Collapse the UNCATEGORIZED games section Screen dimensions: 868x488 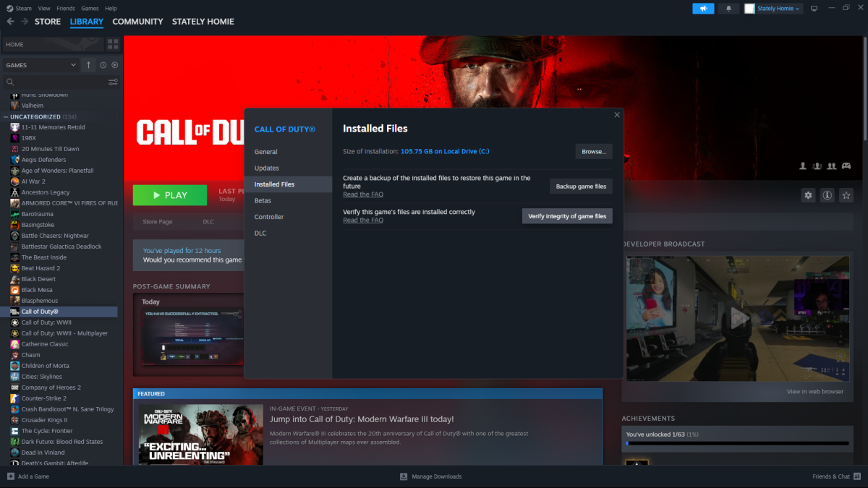pyautogui.click(x=6, y=116)
